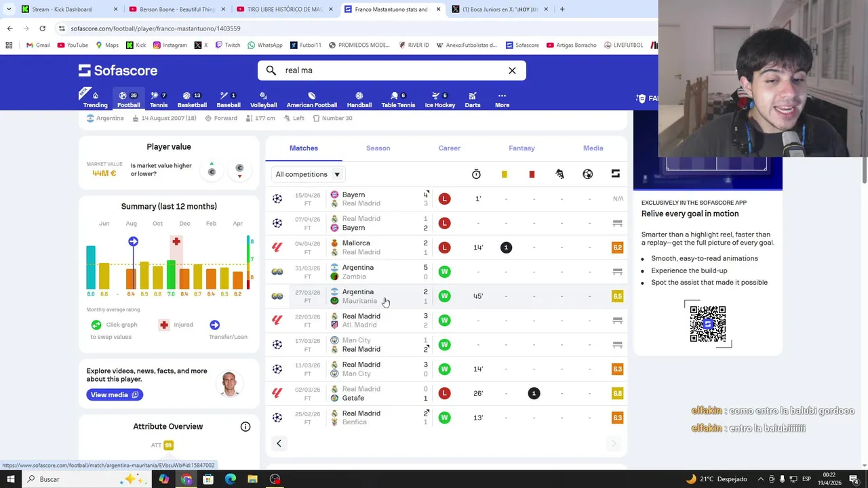Open the Bayern vs Real Madrid 15/04/26 match
Image resolution: width=868 pixels, height=488 pixels.
pos(446,199)
